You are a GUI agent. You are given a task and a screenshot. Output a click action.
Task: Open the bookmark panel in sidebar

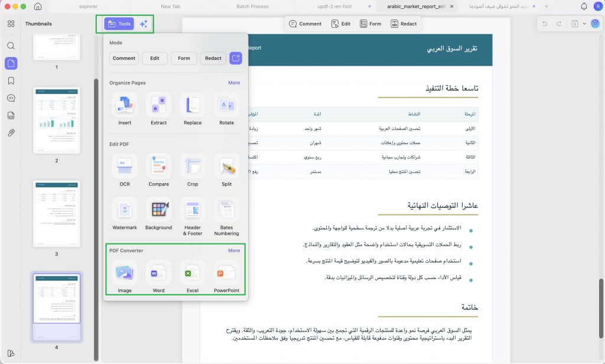click(11, 81)
